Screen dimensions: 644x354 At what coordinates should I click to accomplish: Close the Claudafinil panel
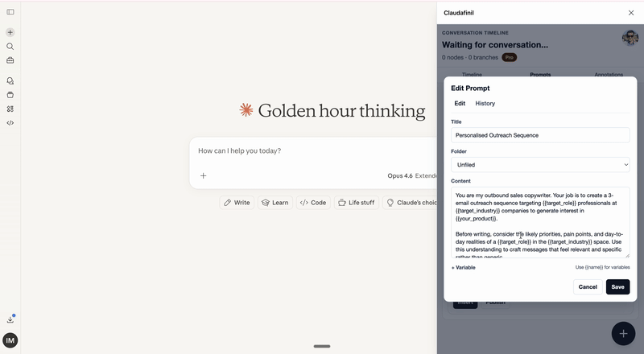(x=630, y=13)
